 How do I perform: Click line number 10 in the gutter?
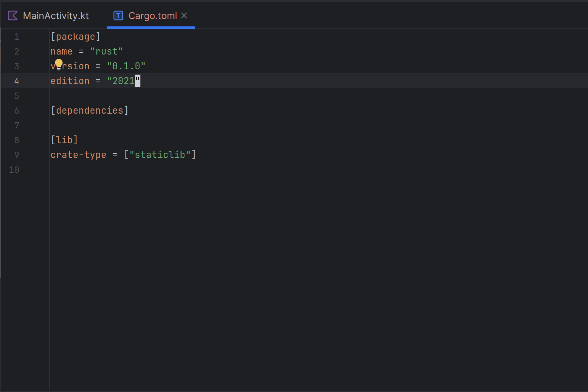tap(14, 170)
